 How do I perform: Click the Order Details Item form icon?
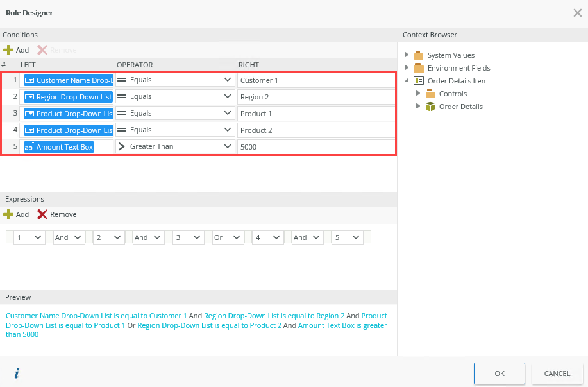point(419,81)
